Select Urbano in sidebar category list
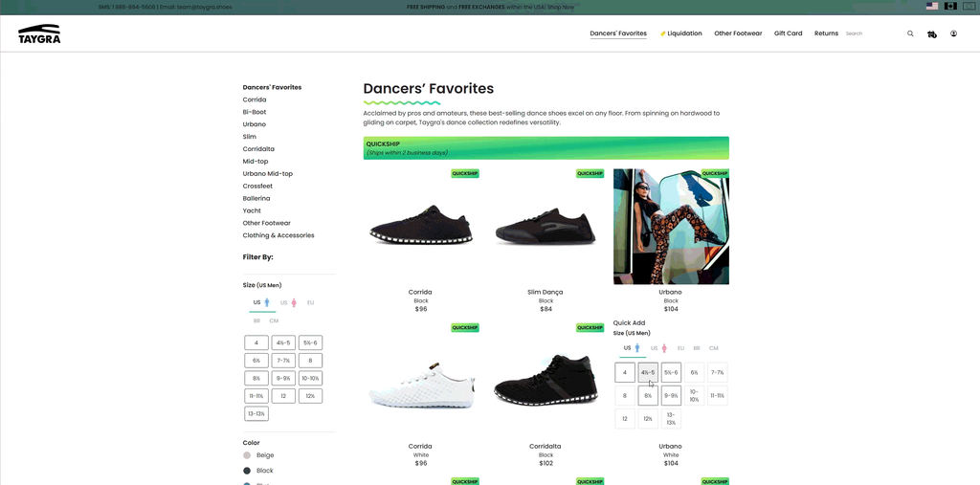This screenshot has width=980, height=485. click(254, 124)
